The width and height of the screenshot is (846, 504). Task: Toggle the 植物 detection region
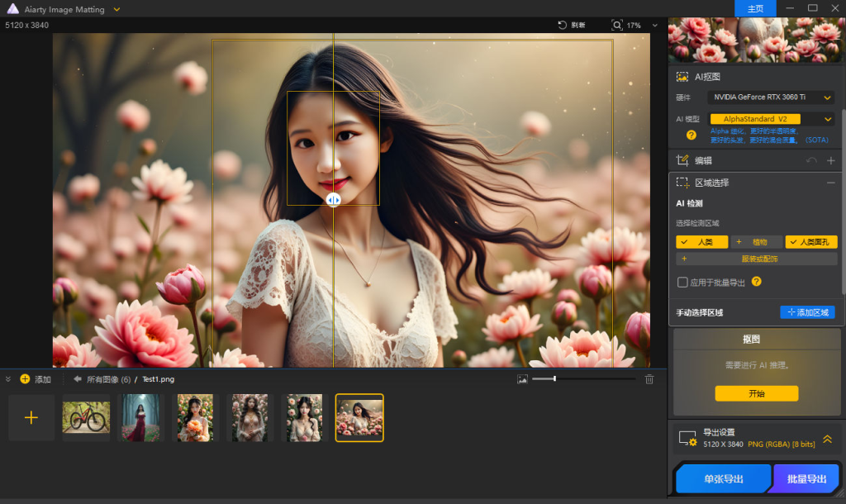(x=756, y=242)
